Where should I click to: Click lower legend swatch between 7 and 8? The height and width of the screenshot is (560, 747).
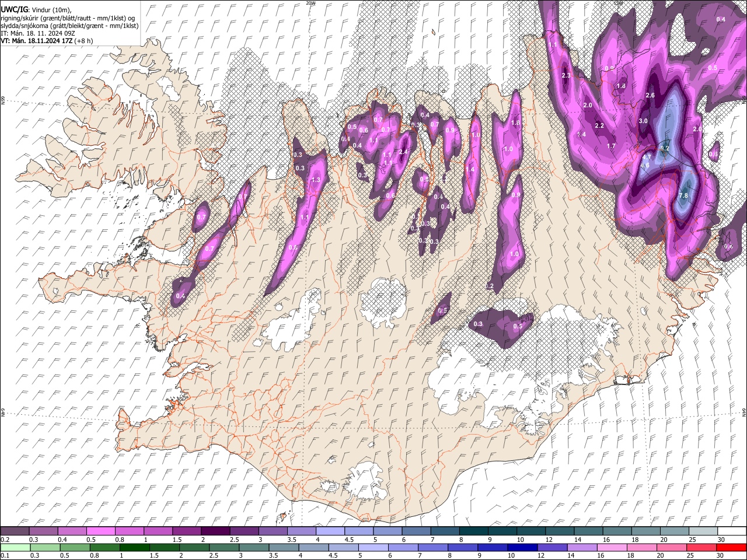coord(434,547)
